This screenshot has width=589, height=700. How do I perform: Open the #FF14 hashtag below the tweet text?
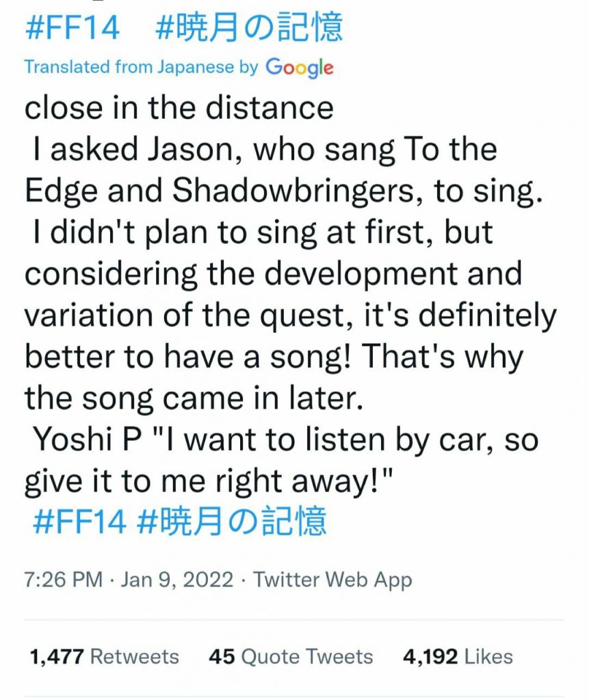79,522
